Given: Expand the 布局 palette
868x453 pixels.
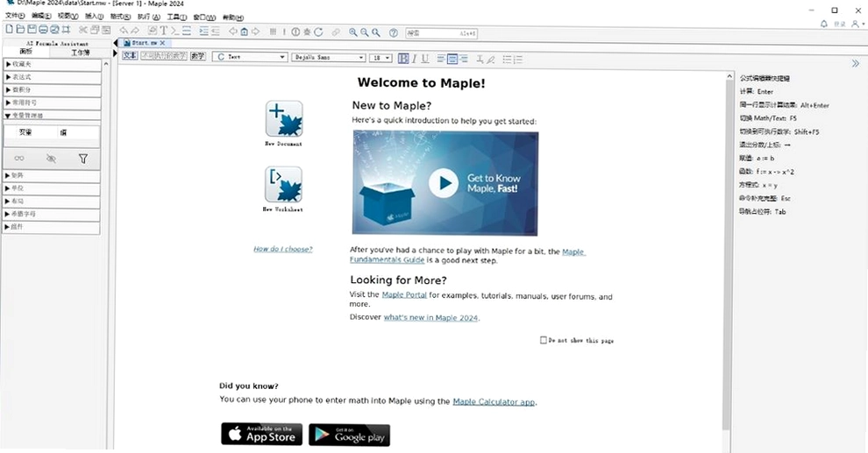Looking at the screenshot, I should 52,201.
